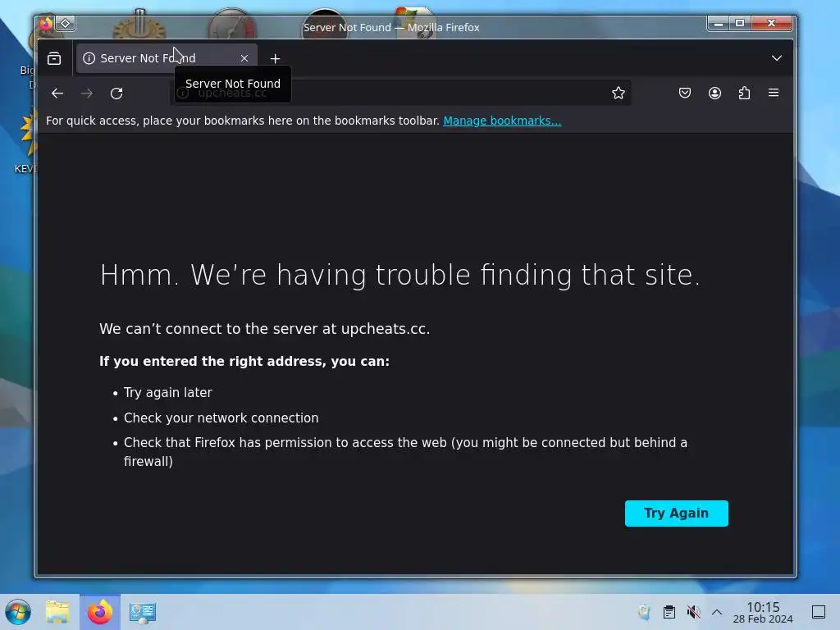Open the clipboard tray icon
Viewport: 840px width, 630px height.
(669, 612)
